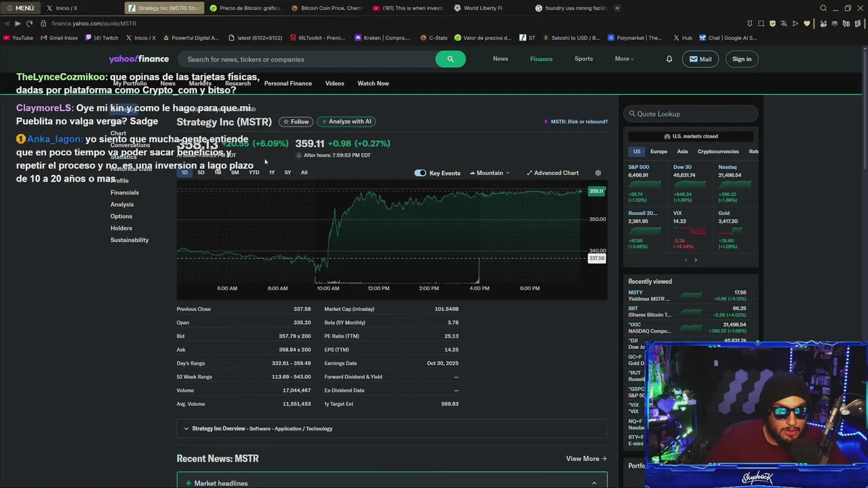View site info icon in address bar

(43, 23)
